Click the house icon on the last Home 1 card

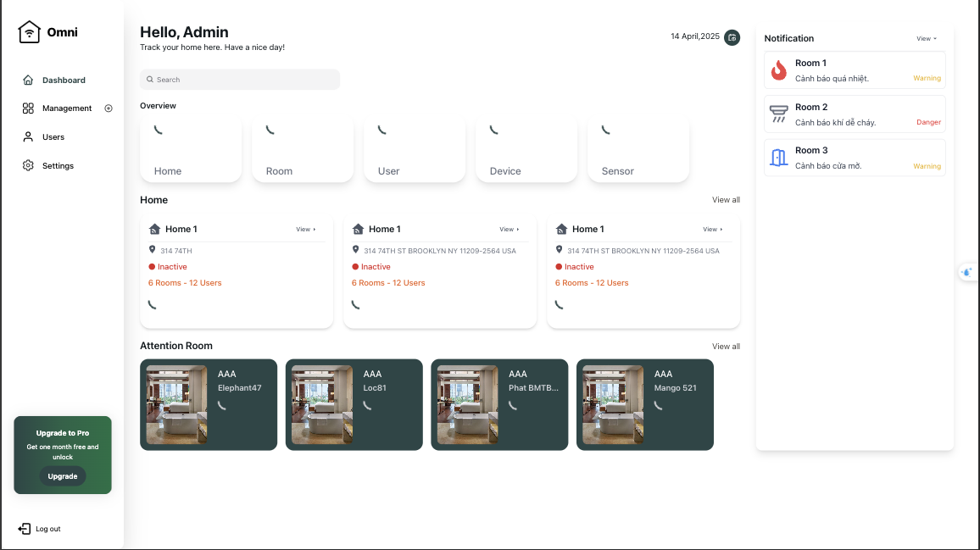click(561, 229)
